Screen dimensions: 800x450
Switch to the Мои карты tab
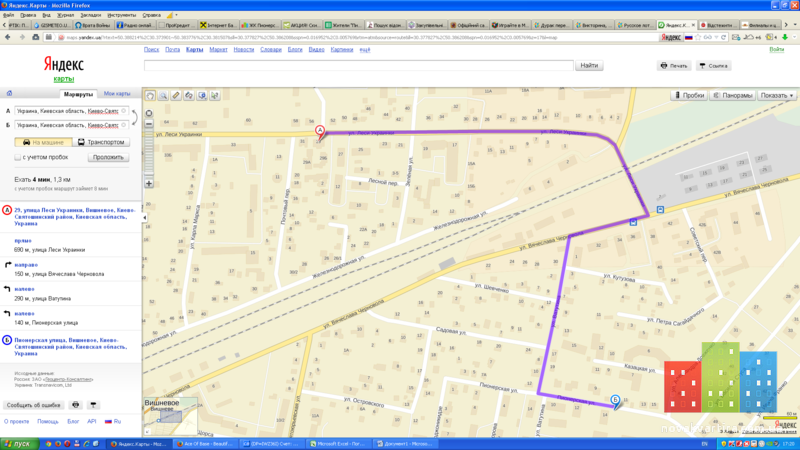117,94
